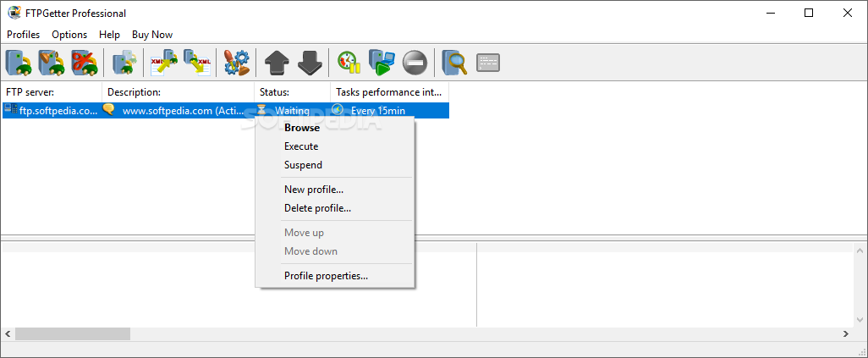Click the Every 15min interval cell
Screen dimensions: 868x358
point(390,110)
